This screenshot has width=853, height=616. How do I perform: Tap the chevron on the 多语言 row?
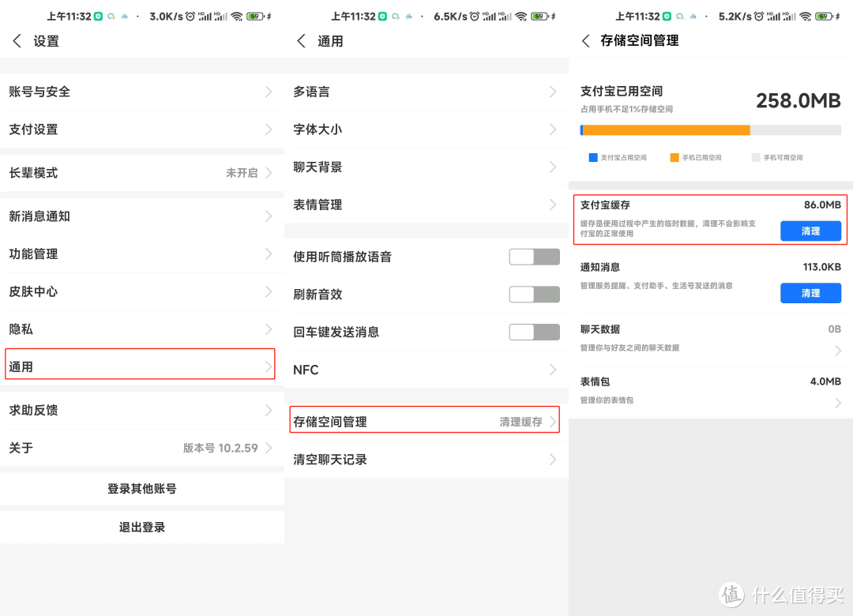click(x=553, y=92)
